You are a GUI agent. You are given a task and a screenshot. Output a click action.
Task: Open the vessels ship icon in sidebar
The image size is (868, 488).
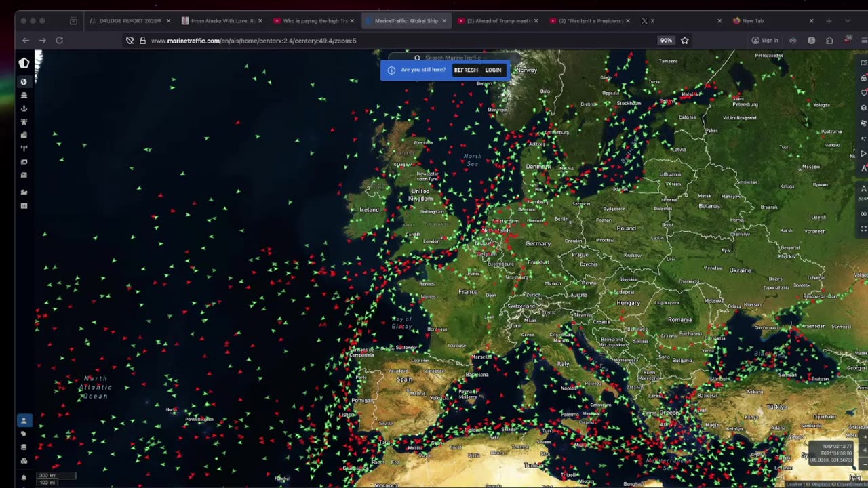click(x=24, y=96)
